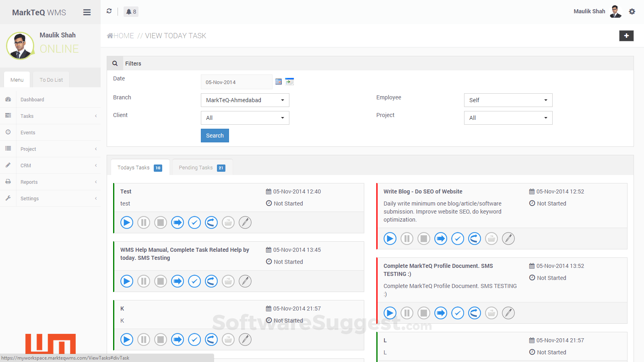Reassign the 'WMS Help Manual' task with curved arrow
The image size is (644, 362).
(x=211, y=281)
